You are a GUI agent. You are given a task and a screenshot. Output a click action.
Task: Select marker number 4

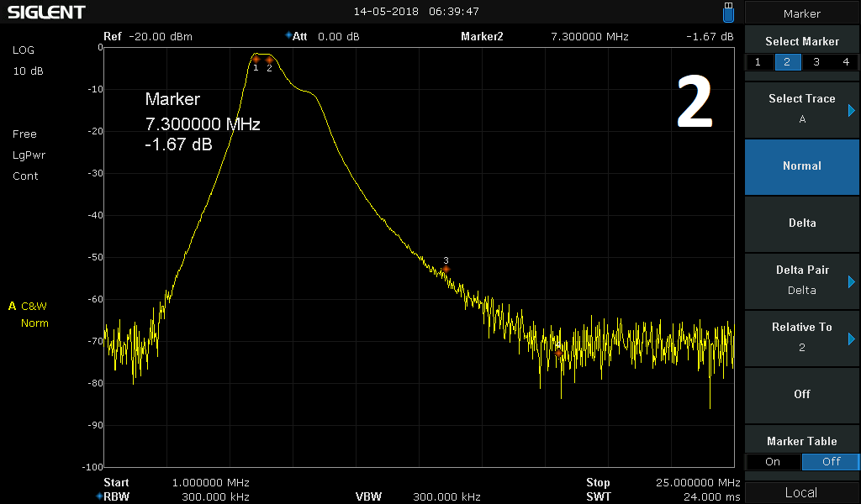point(846,62)
